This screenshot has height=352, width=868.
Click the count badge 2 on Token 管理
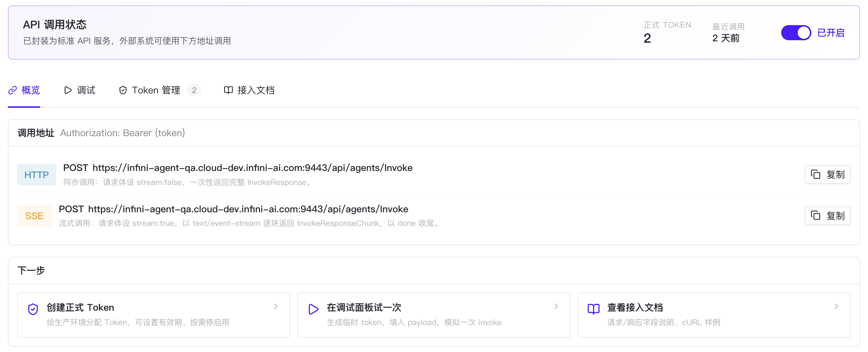point(194,90)
